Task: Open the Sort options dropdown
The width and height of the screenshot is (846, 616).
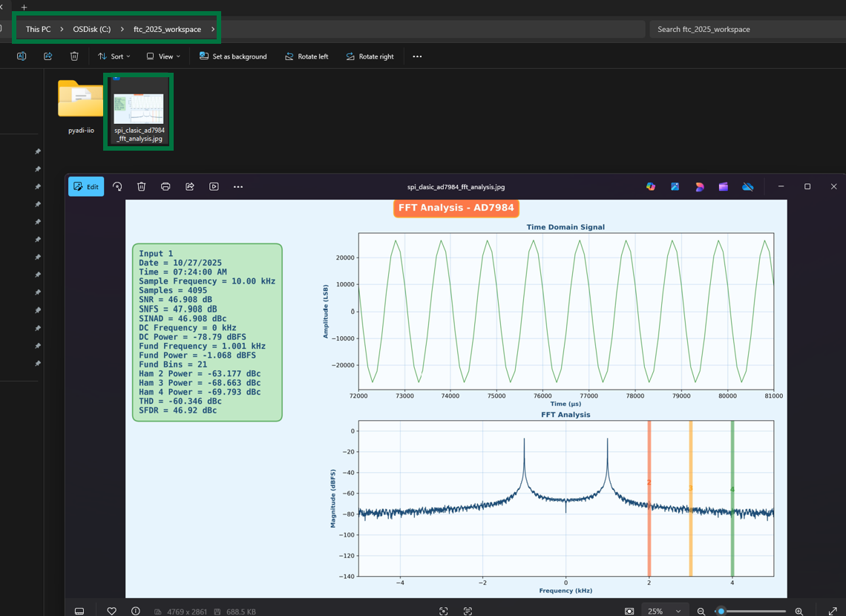Action: pyautogui.click(x=114, y=56)
